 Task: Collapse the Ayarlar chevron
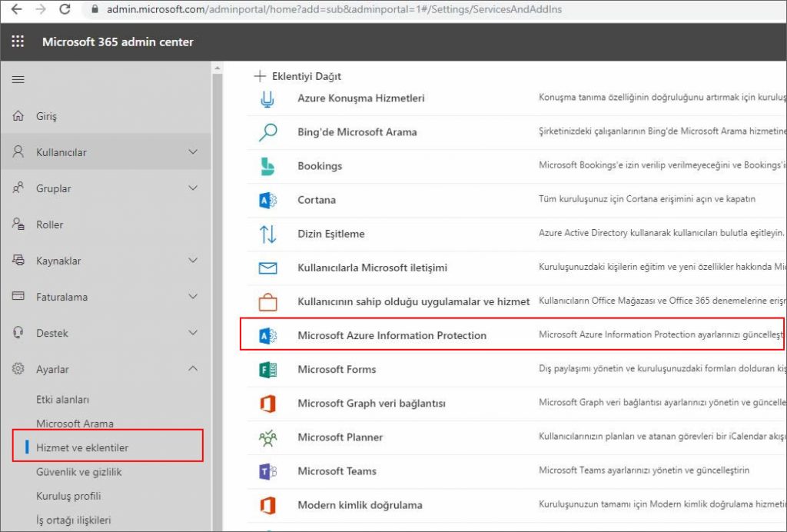193,368
